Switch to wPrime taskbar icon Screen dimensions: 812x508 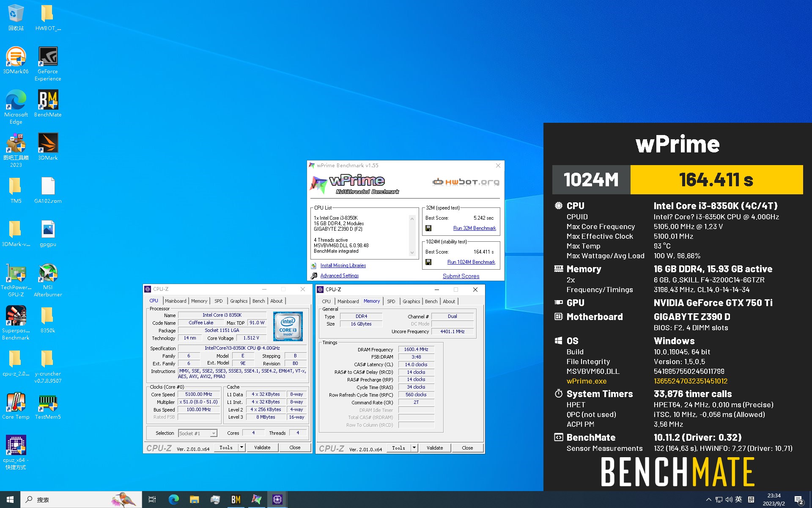[x=256, y=500]
